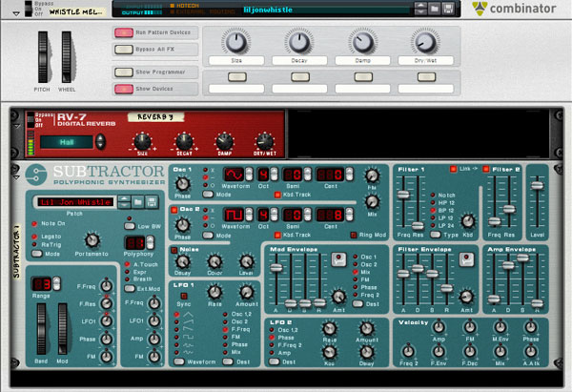Click the Mod Envelope invert button
Screen dimensions: 572x392
coord(338,259)
